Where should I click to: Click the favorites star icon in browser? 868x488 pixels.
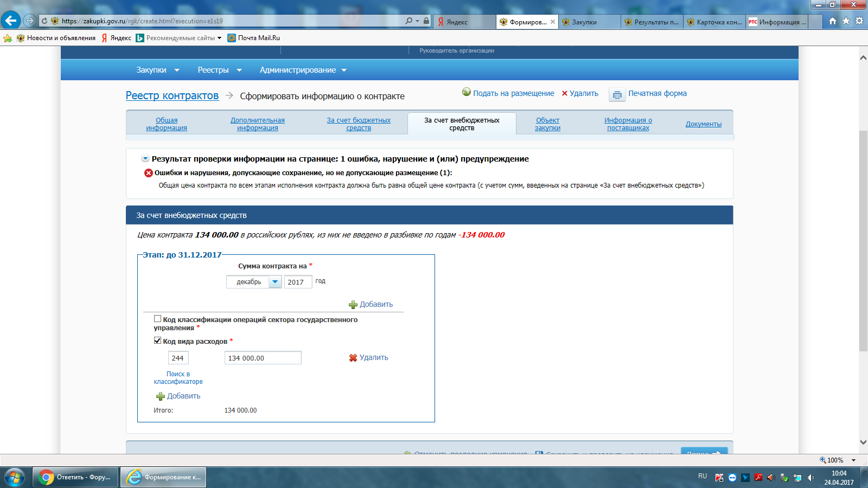[x=846, y=21]
